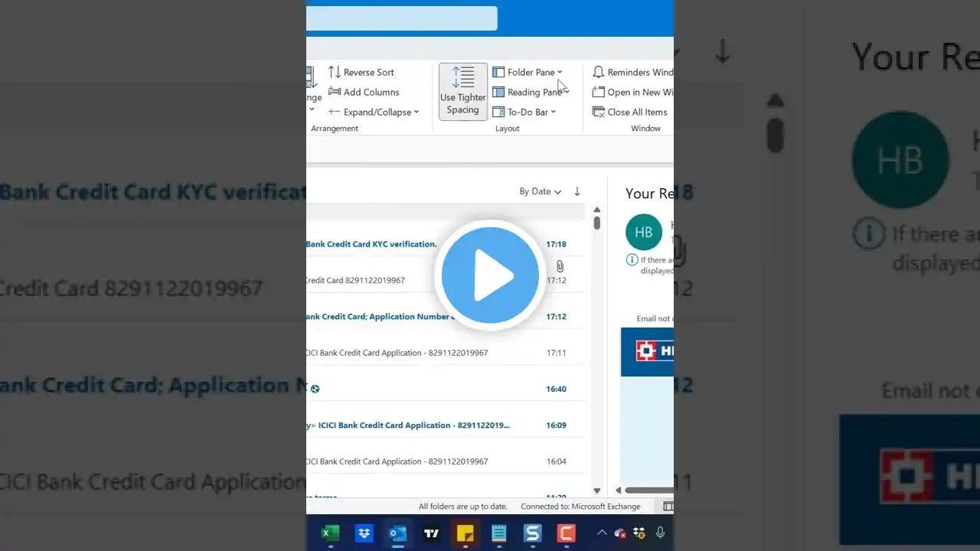This screenshot has width=980, height=551.
Task: Open Snagit from the taskbar
Action: coord(532,533)
